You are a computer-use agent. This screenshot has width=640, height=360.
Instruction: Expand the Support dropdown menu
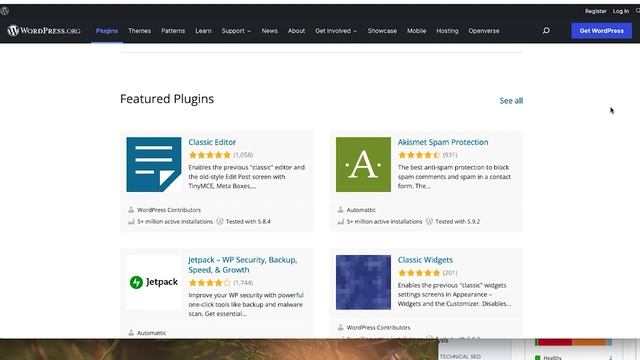click(x=236, y=31)
